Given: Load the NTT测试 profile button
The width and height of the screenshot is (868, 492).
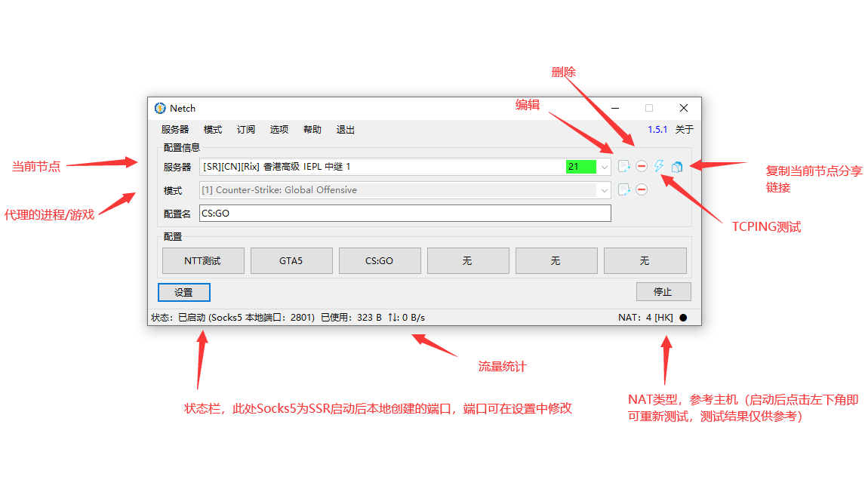Looking at the screenshot, I should (203, 260).
